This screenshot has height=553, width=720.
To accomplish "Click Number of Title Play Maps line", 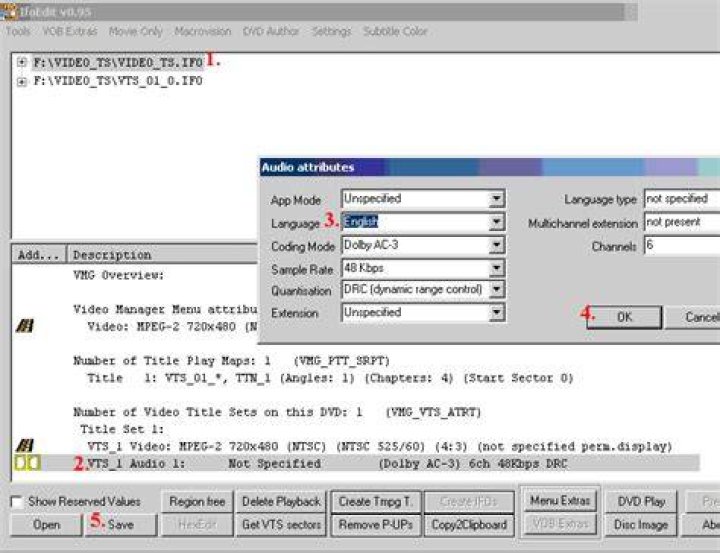I will (231, 361).
